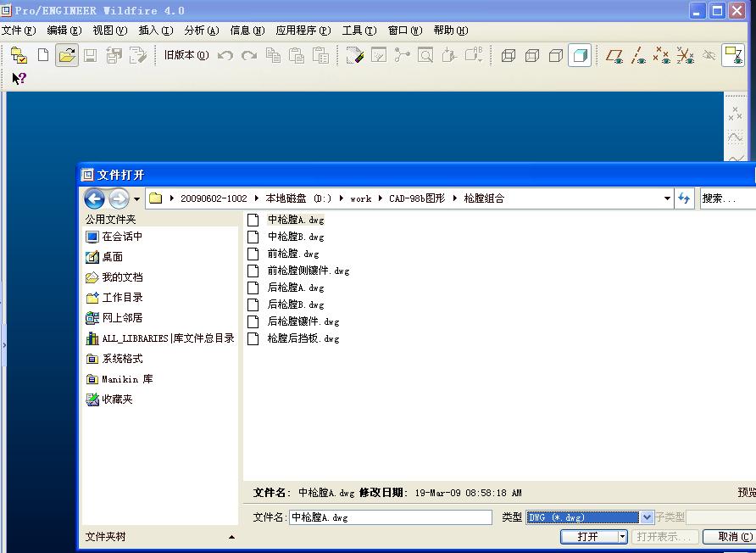
Task: Click the Save floppy disk icon
Action: coord(90,55)
